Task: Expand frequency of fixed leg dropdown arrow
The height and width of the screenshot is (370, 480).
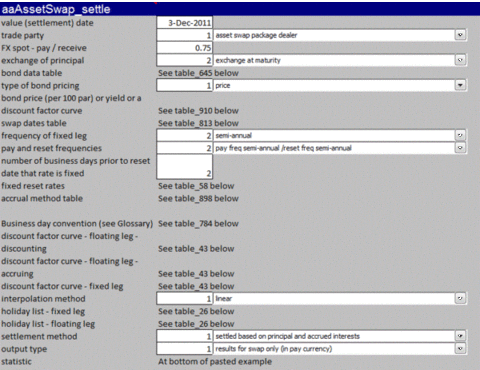Action: coord(460,135)
